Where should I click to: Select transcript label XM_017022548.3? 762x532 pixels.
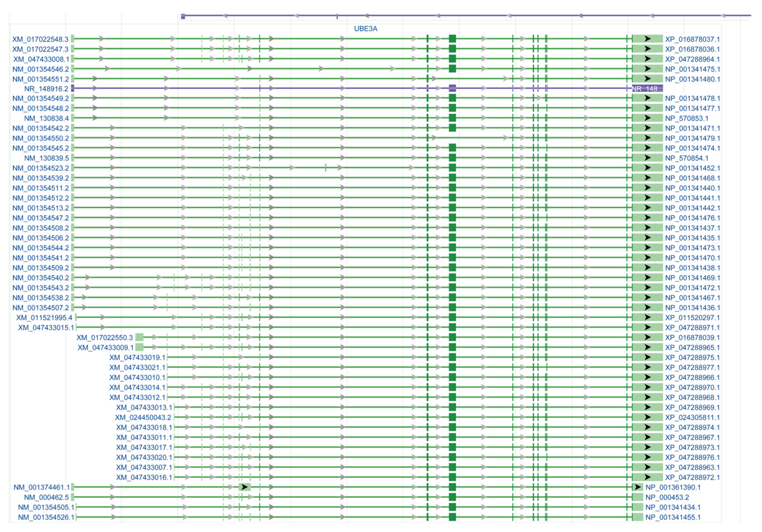[x=40, y=39]
